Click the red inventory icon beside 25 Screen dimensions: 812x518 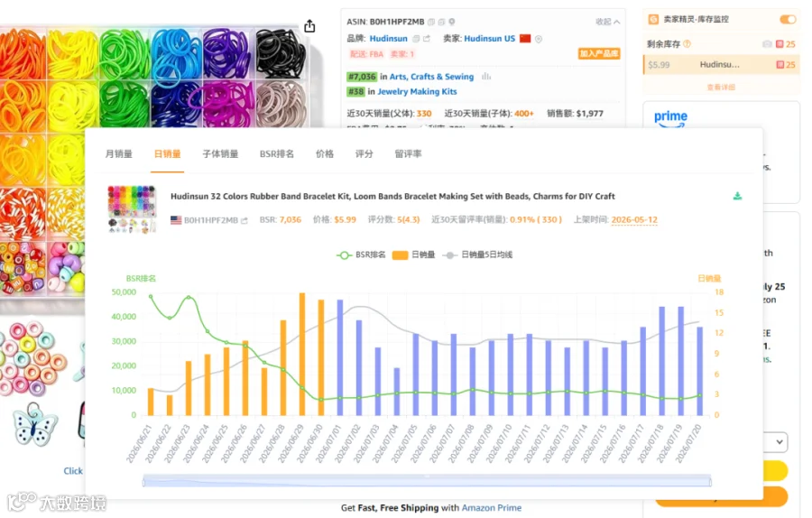tap(780, 44)
